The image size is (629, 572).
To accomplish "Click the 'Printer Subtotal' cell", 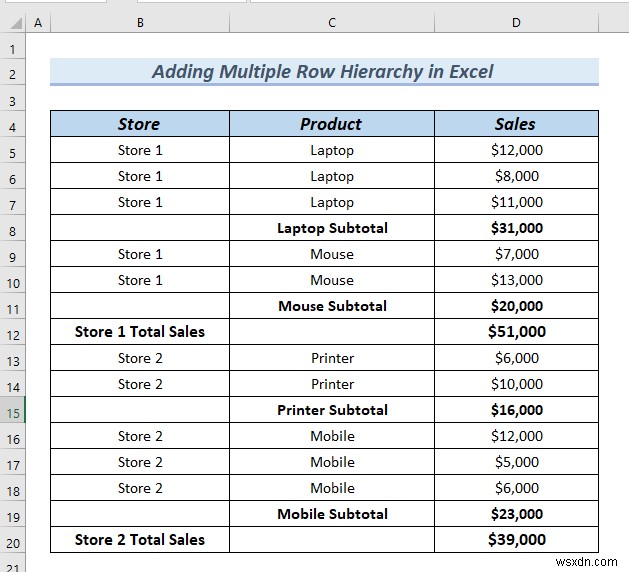I will click(x=332, y=410).
